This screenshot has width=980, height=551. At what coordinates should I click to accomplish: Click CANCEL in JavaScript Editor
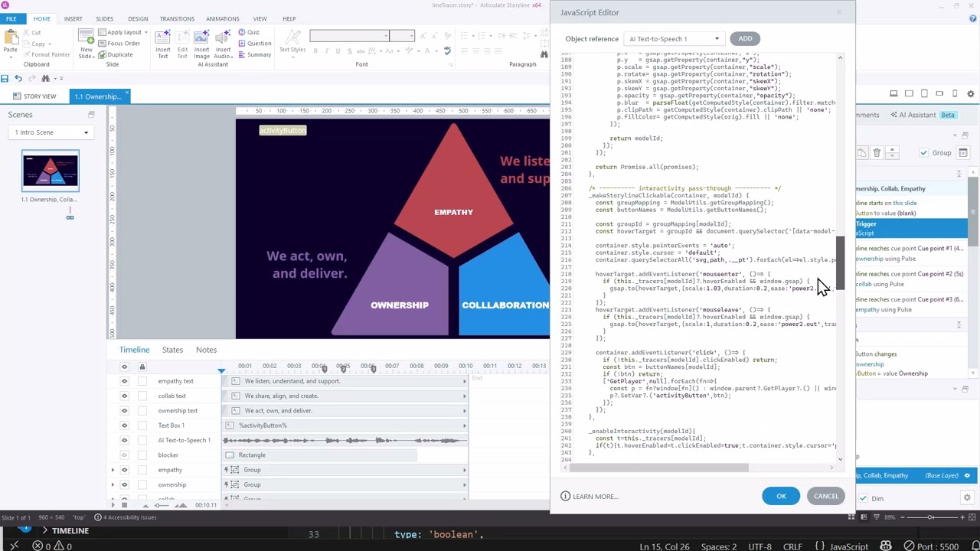(826, 496)
